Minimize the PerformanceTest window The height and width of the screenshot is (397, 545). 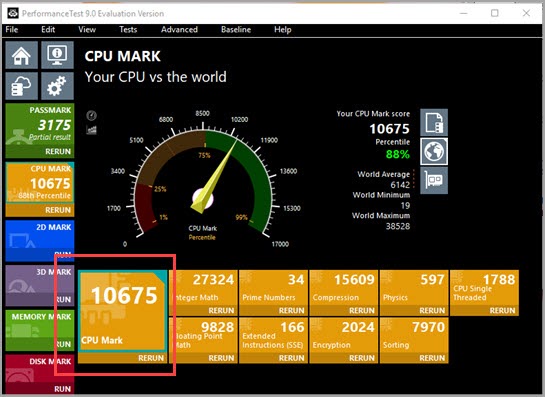point(464,13)
